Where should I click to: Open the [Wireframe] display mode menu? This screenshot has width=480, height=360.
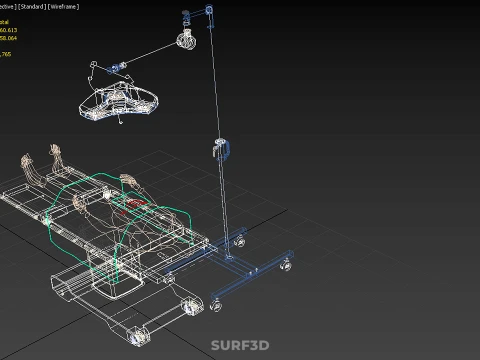(63, 7)
